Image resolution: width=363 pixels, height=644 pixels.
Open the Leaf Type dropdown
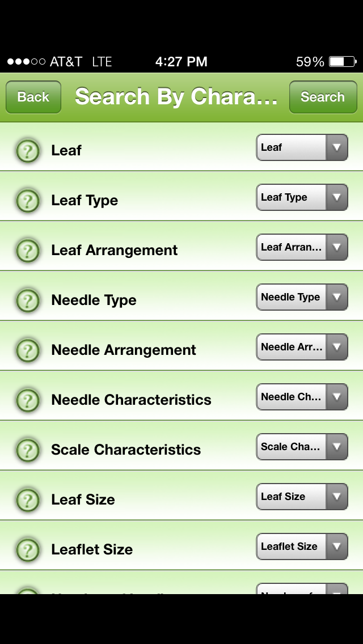click(x=302, y=197)
